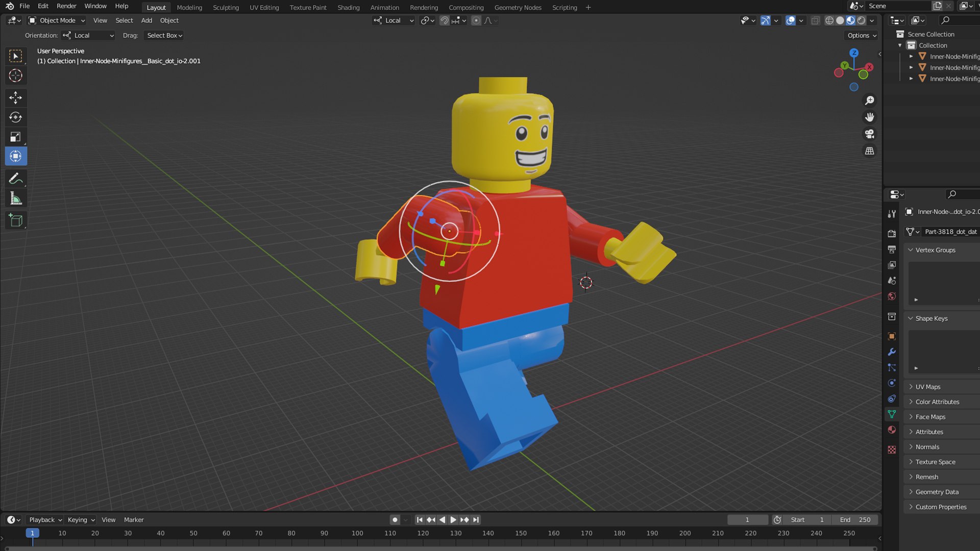Image resolution: width=980 pixels, height=551 pixels.
Task: Jump to last frame button
Action: (x=476, y=519)
